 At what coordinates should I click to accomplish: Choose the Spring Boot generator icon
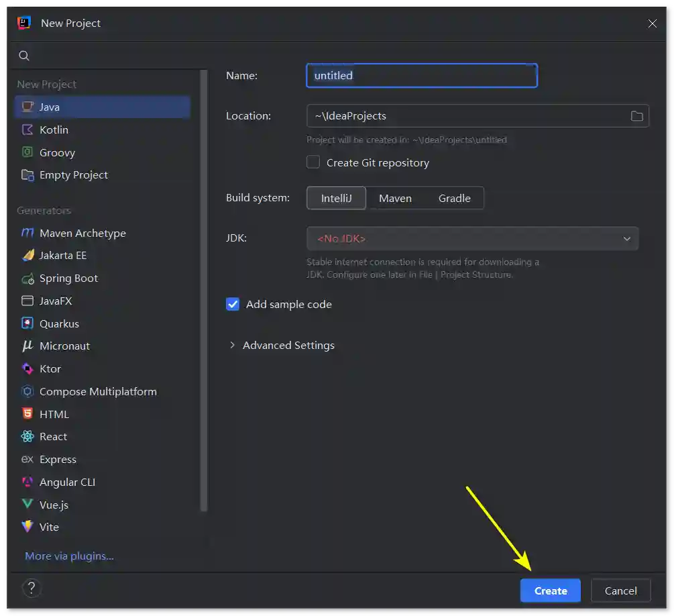click(x=27, y=278)
